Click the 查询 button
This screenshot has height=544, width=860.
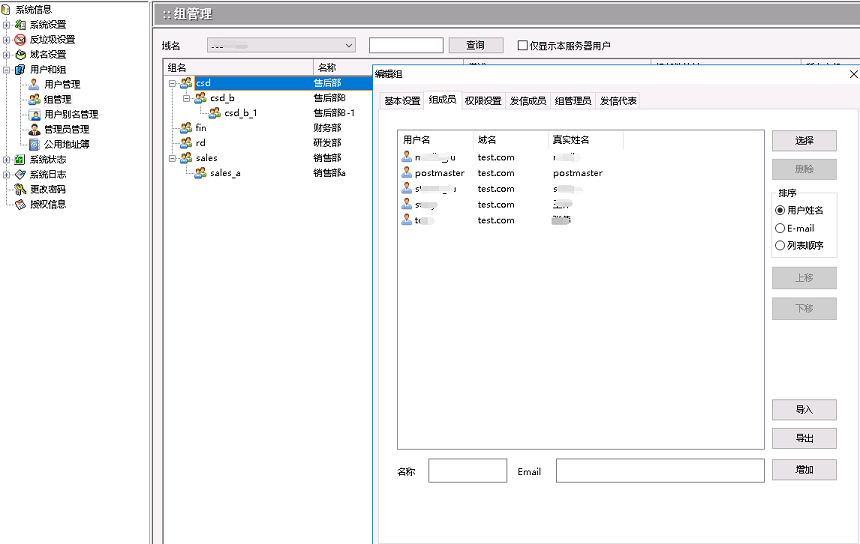(x=476, y=45)
